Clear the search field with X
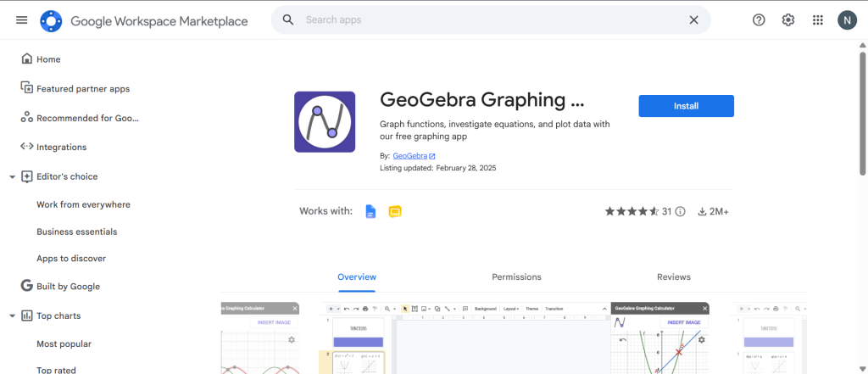868x374 pixels. 693,20
